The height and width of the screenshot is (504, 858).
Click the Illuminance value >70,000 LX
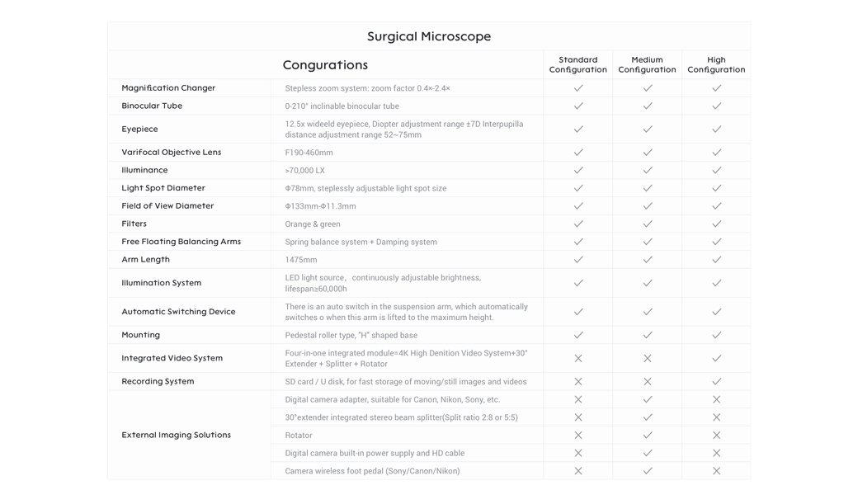304,170
